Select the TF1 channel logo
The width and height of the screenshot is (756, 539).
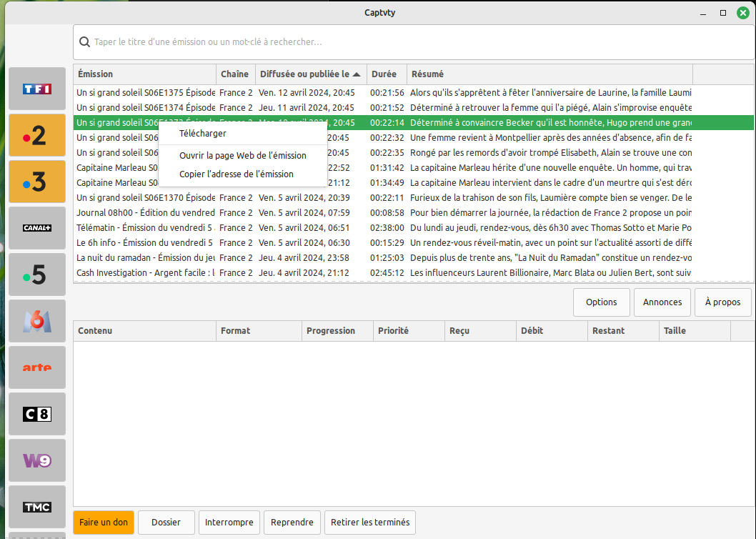(36, 88)
